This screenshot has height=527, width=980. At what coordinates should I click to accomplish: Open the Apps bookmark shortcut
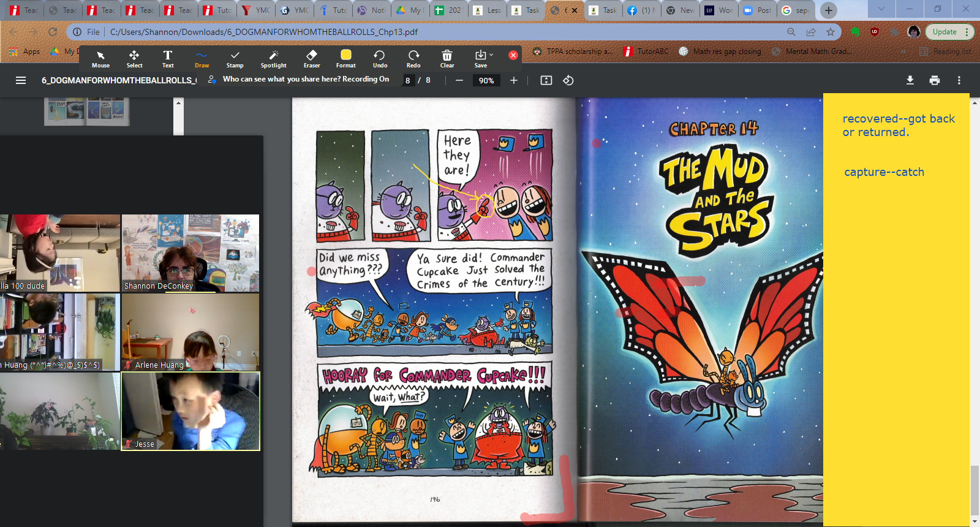coord(25,51)
